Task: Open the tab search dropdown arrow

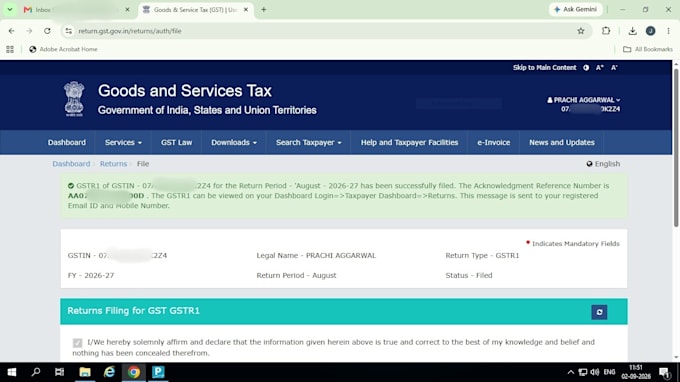Action: (10, 10)
